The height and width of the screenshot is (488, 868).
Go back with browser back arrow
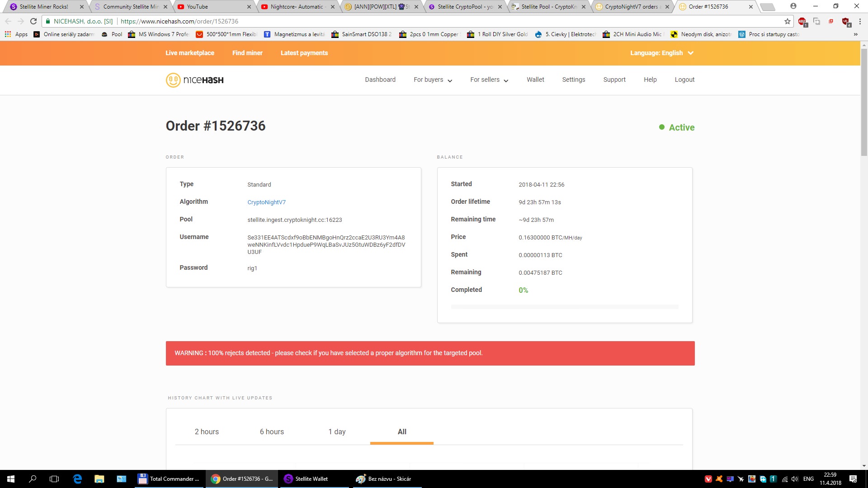8,21
